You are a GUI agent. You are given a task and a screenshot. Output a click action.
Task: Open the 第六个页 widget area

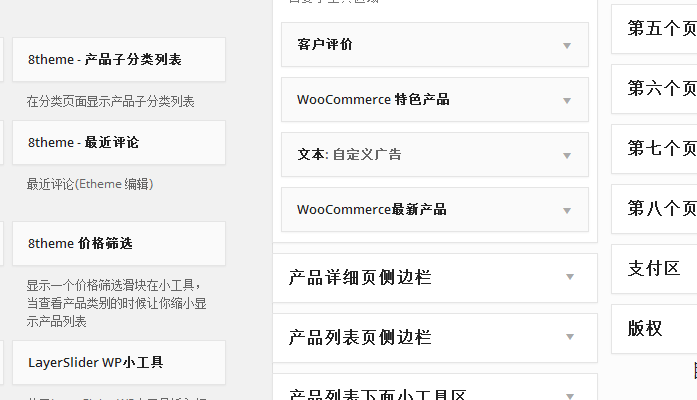[654, 89]
